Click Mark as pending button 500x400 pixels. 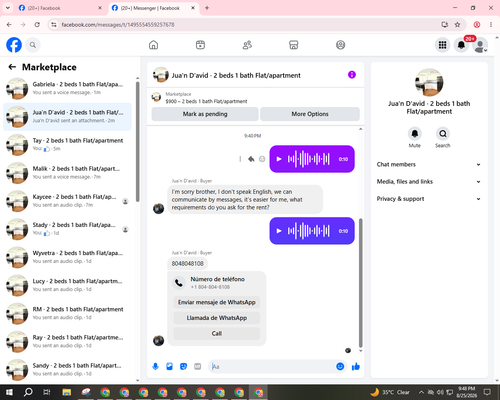coord(205,114)
